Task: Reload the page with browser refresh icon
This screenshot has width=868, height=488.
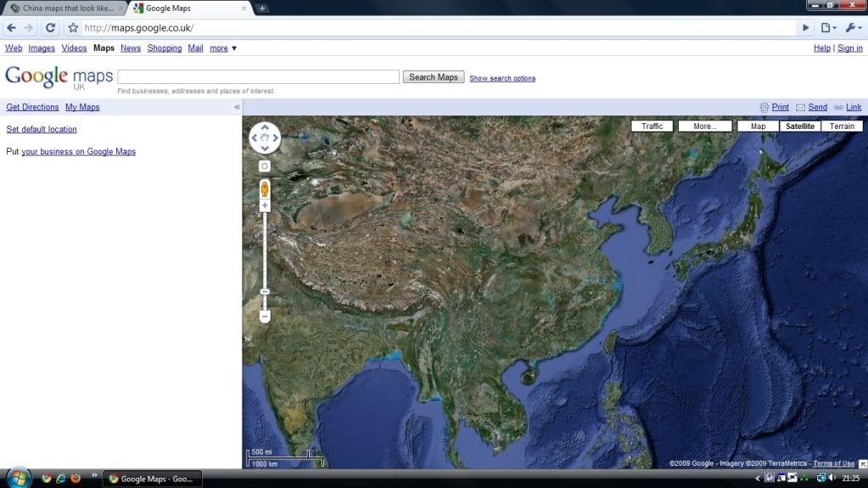Action: click(x=50, y=27)
